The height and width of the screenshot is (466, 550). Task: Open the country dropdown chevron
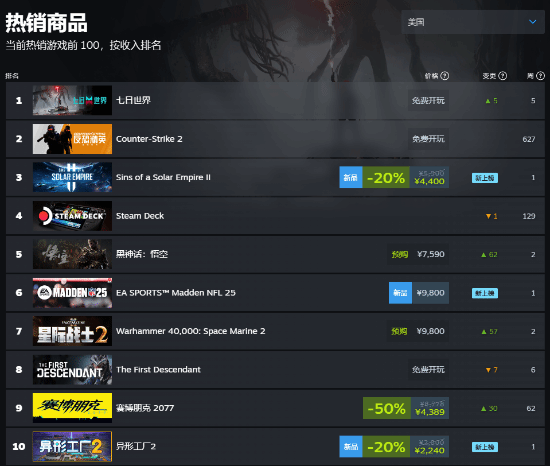point(532,22)
